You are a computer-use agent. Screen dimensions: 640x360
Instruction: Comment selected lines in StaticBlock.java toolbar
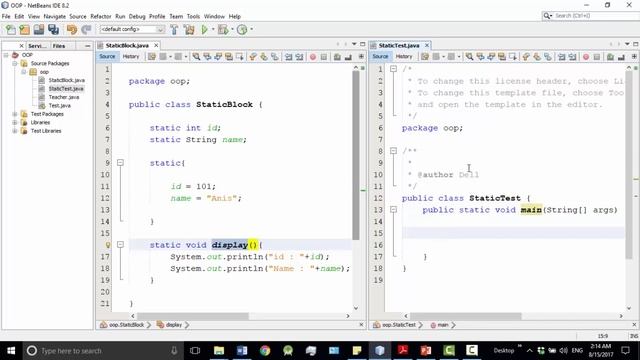coord(337,57)
